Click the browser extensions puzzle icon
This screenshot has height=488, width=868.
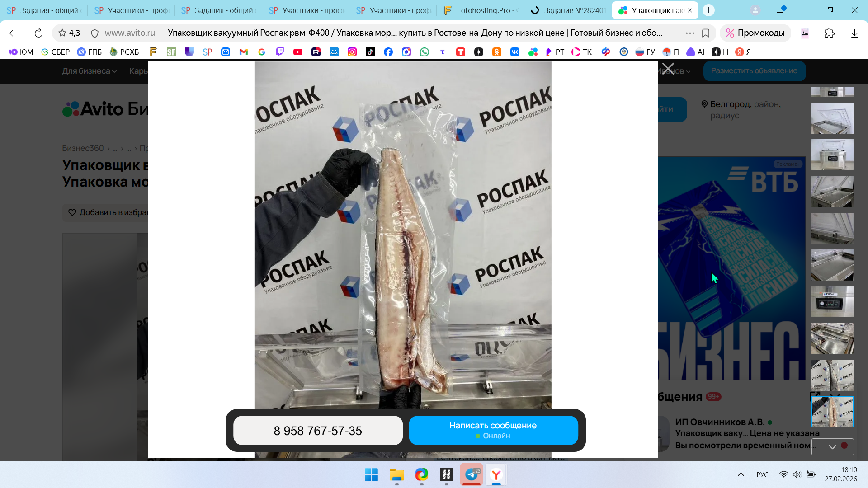click(x=830, y=33)
